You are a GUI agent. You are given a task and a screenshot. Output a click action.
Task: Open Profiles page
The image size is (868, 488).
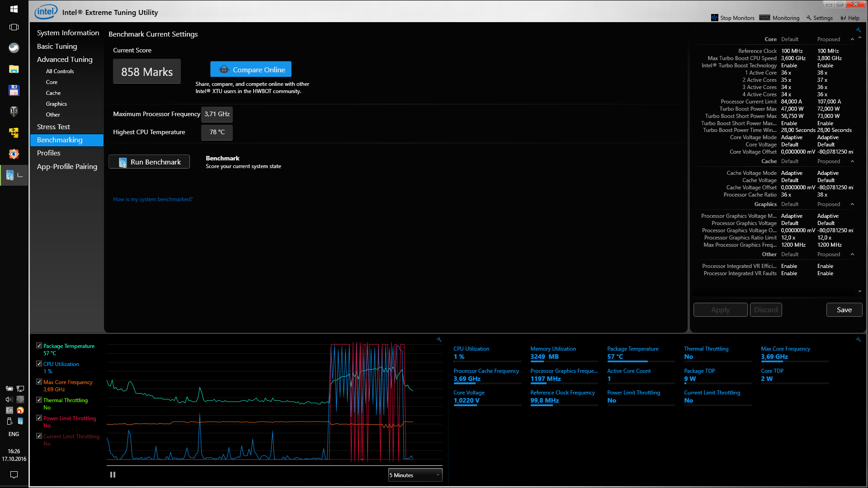[48, 153]
